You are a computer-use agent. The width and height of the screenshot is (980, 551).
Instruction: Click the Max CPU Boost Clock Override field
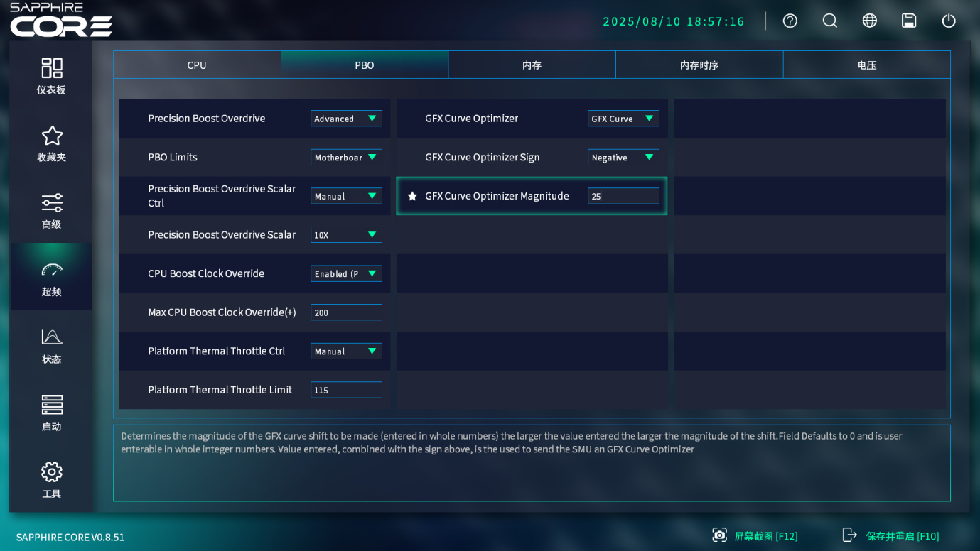pyautogui.click(x=346, y=312)
